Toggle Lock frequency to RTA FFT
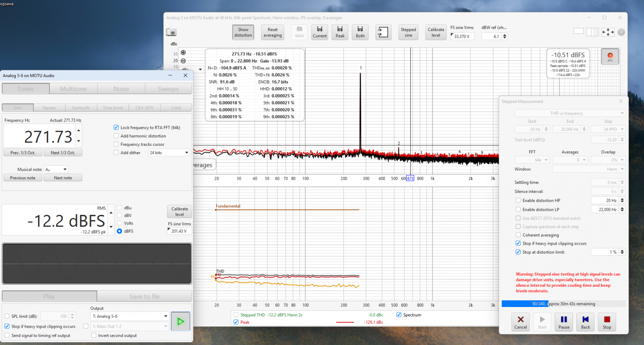This screenshot has width=644, height=345. 116,128
